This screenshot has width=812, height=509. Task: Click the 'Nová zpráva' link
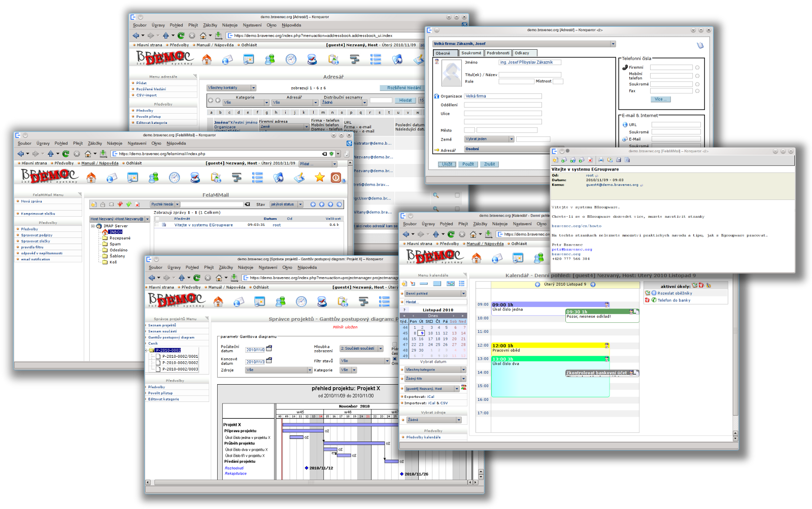(31, 201)
